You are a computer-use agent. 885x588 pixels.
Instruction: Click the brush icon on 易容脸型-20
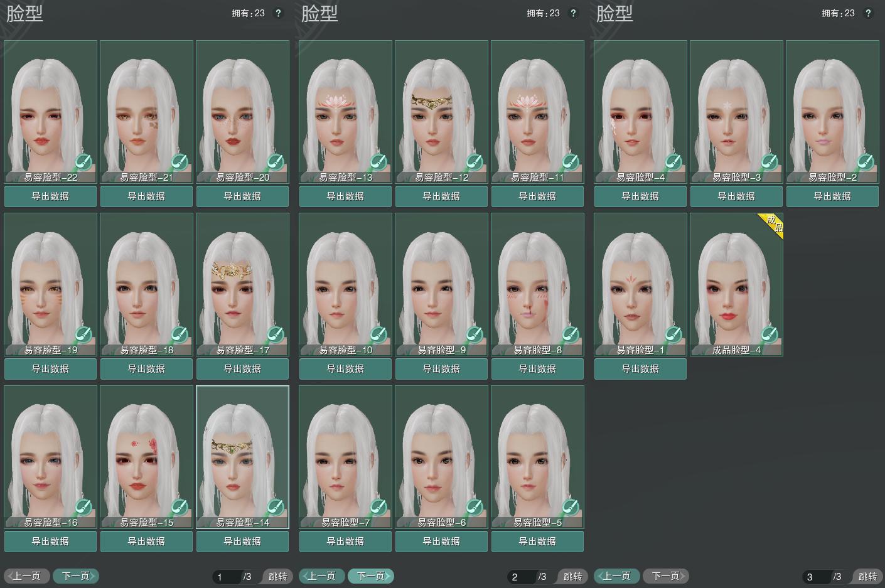[x=276, y=163]
